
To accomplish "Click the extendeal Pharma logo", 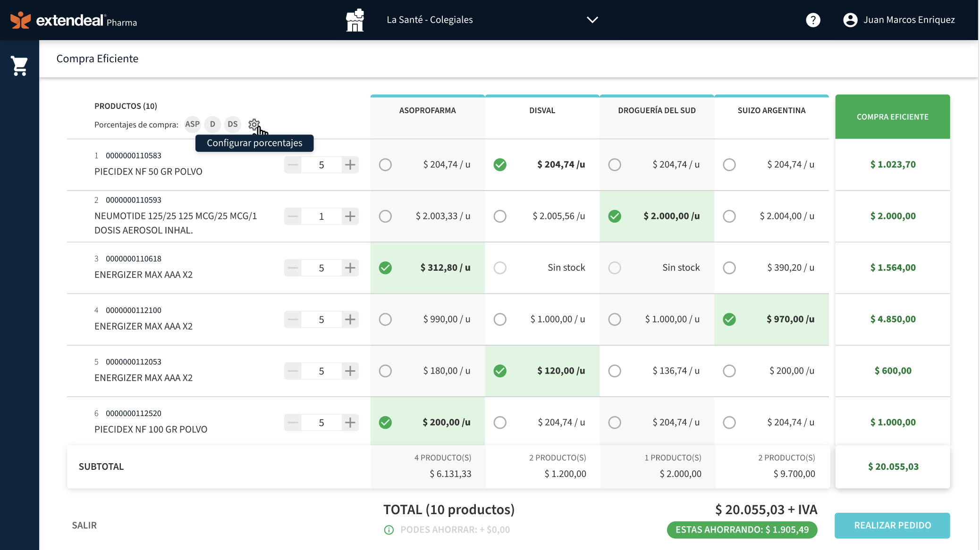I will point(74,20).
